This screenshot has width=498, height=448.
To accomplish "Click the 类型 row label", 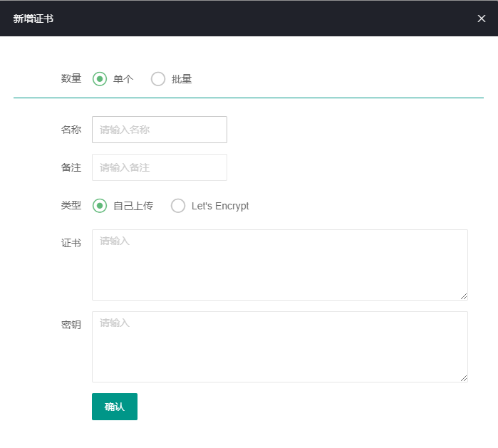I will click(x=71, y=205).
